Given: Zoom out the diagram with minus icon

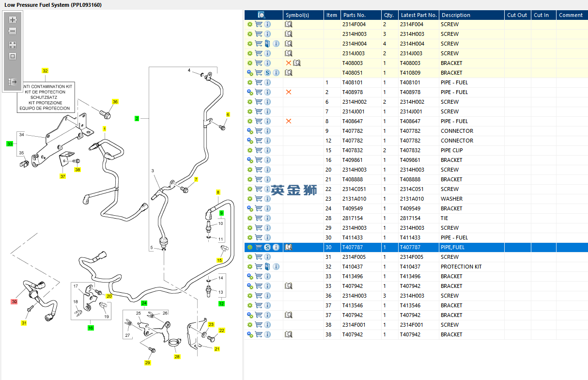Looking at the screenshot, I should [13, 31].
